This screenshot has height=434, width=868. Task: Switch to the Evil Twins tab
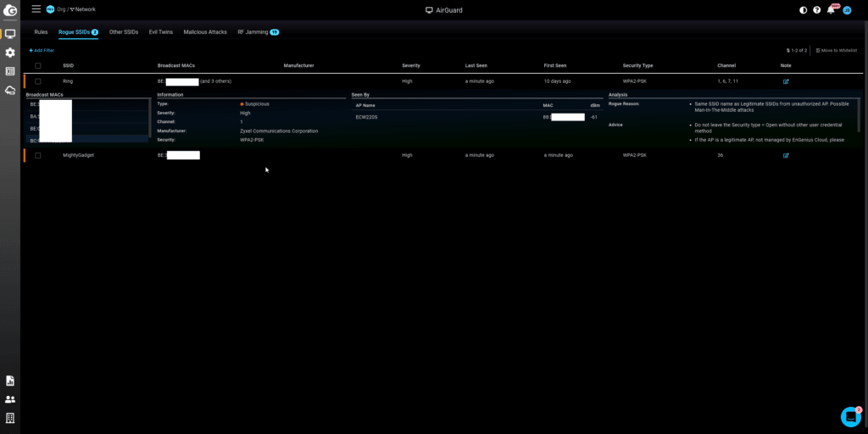160,32
